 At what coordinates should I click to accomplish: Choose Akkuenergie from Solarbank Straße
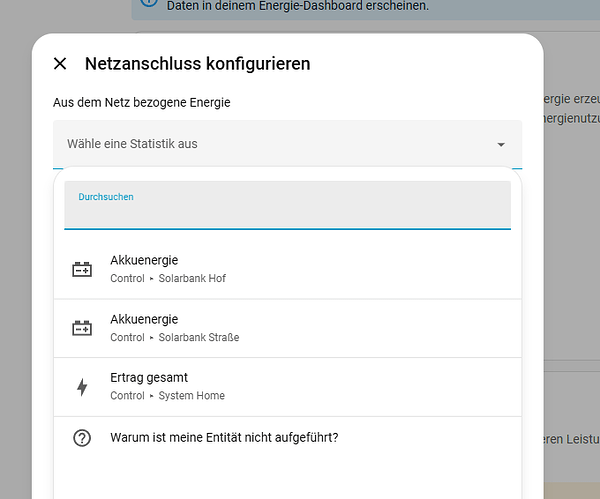coord(287,328)
